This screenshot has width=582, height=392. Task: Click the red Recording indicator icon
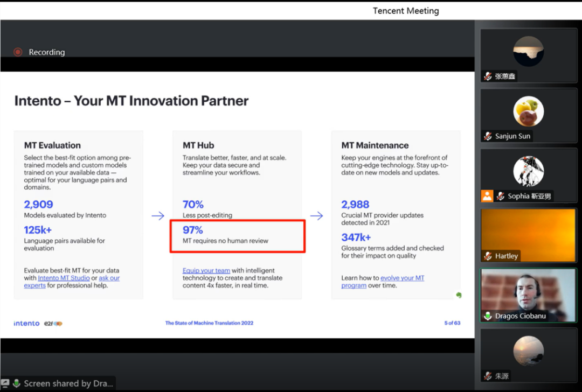point(18,52)
